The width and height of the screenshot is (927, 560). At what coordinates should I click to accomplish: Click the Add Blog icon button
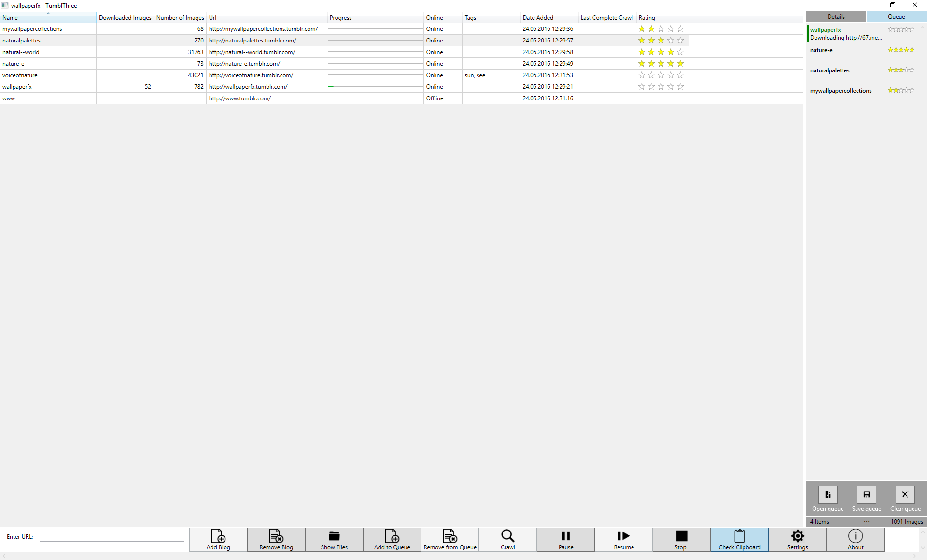tap(218, 539)
